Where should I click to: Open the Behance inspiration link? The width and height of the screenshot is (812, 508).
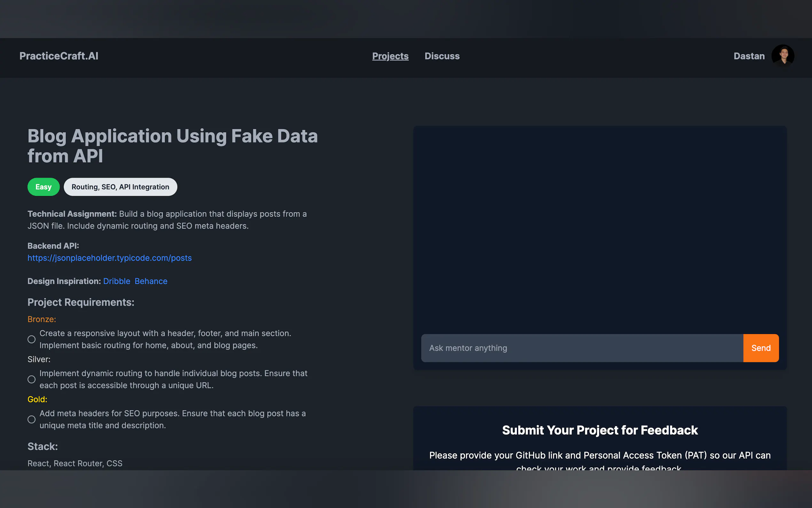(x=151, y=281)
